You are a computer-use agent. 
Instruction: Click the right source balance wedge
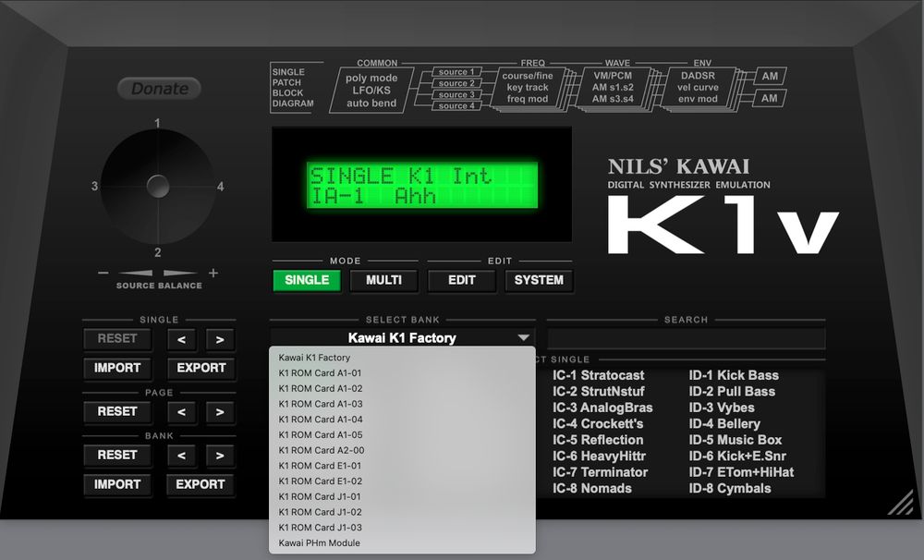point(180,273)
